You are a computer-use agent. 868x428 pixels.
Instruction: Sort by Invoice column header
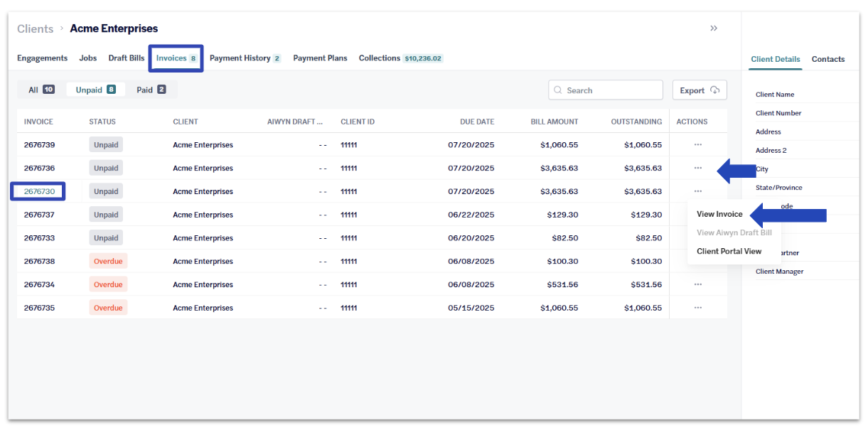(x=38, y=122)
